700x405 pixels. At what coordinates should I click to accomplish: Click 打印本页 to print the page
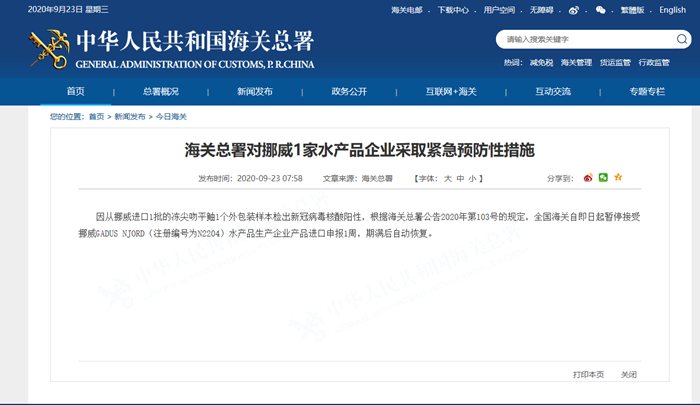pos(588,374)
